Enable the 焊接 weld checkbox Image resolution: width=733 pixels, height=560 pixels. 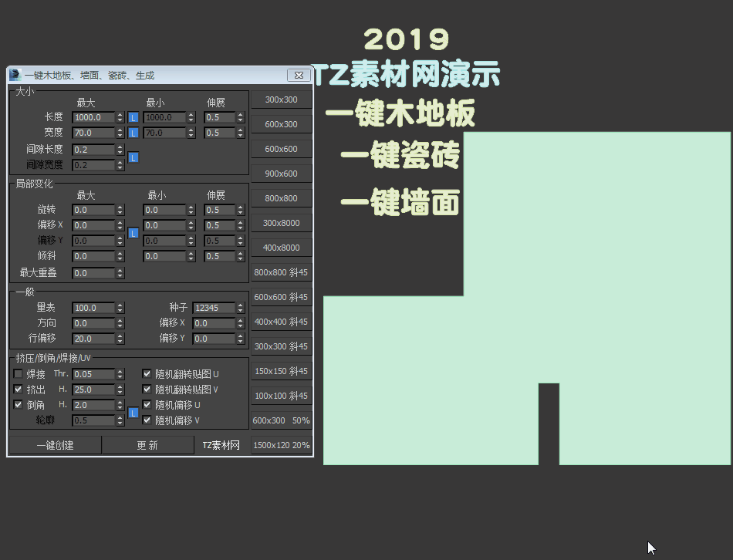(x=19, y=374)
